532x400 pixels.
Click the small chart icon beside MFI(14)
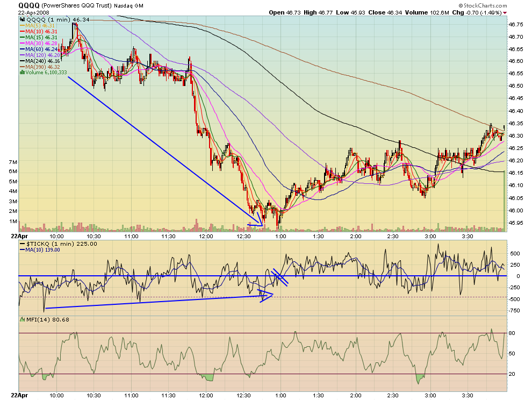(23, 319)
